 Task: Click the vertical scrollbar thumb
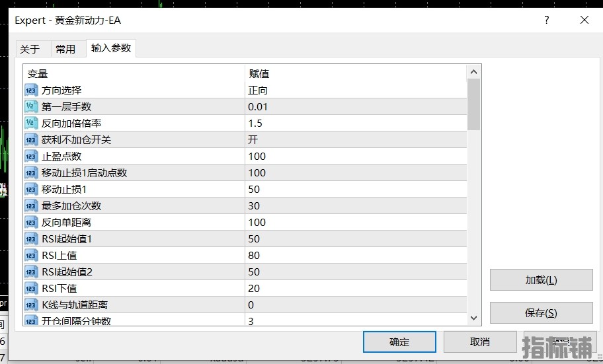click(x=474, y=104)
